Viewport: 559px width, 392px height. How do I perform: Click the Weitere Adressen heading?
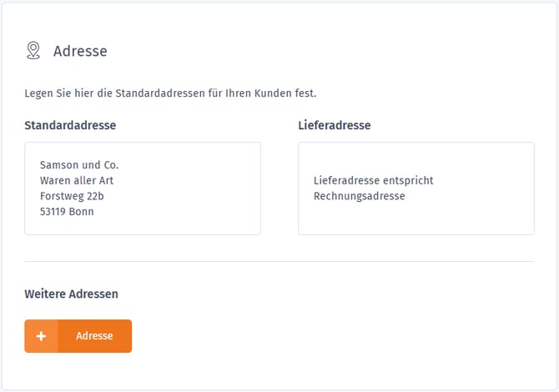(x=71, y=294)
